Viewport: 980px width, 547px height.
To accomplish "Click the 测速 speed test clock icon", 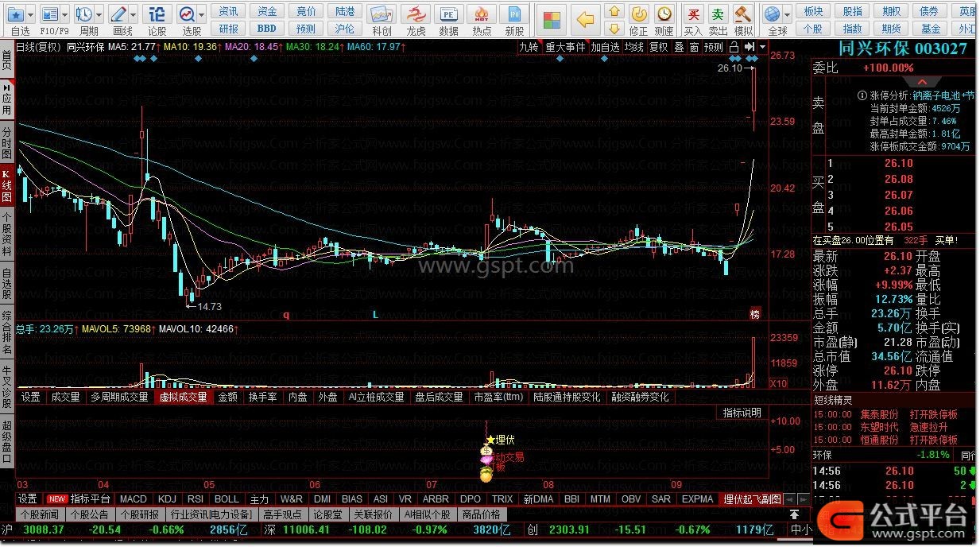I will point(664,14).
